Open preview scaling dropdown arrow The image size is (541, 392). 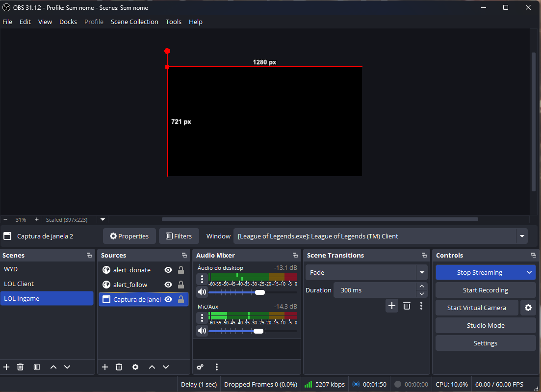103,219
